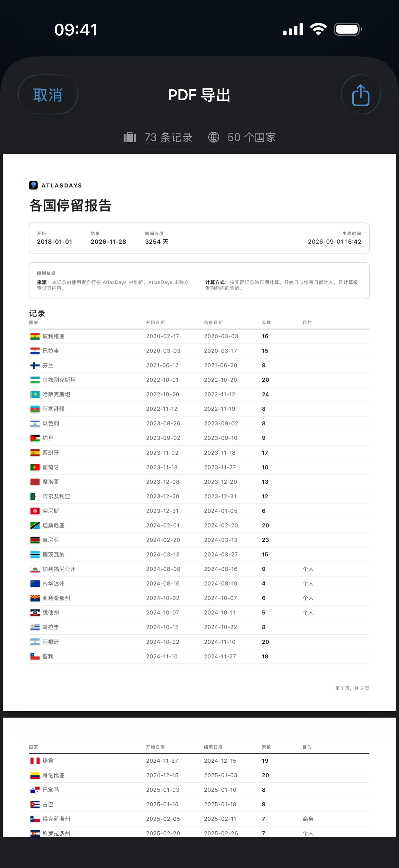This screenshot has height=868, width=399.
Task: Tap the Israel flag beside 以色列
Action: pyautogui.click(x=35, y=423)
